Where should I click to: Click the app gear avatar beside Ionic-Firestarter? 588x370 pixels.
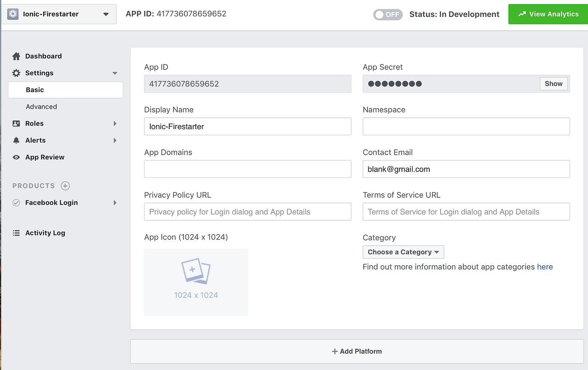[13, 14]
